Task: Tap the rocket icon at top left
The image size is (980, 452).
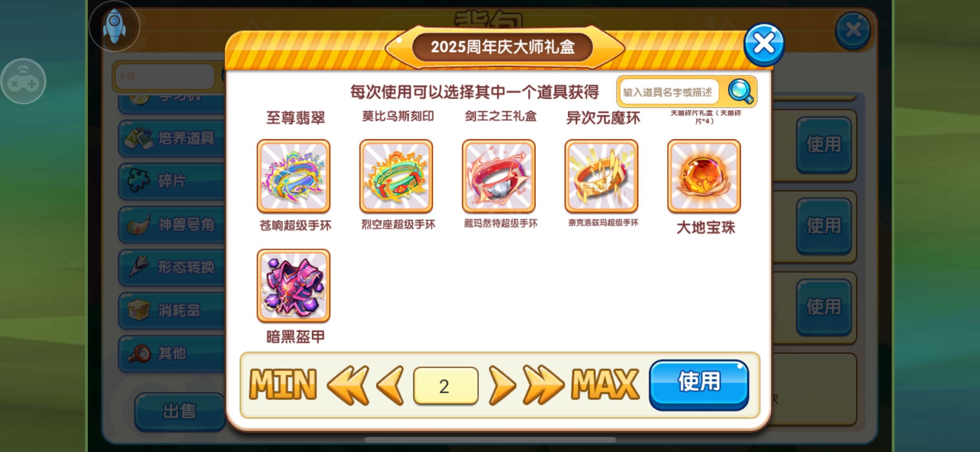Action: [x=114, y=26]
